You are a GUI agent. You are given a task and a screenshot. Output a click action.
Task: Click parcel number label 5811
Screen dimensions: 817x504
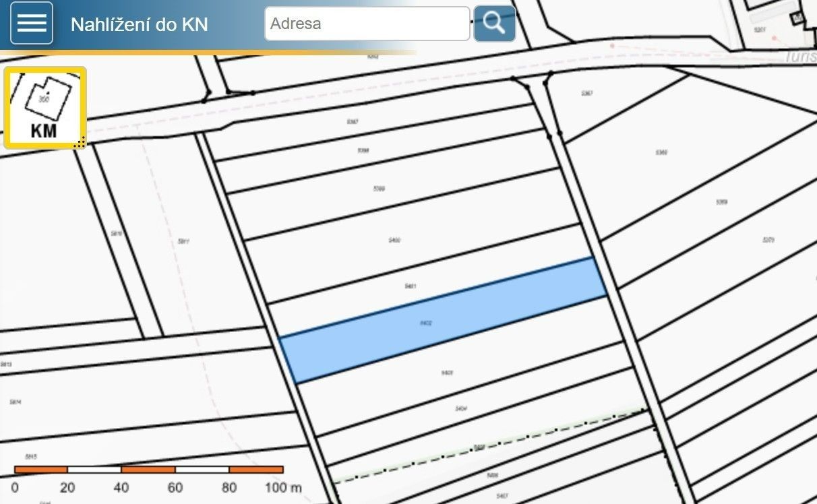coord(183,241)
